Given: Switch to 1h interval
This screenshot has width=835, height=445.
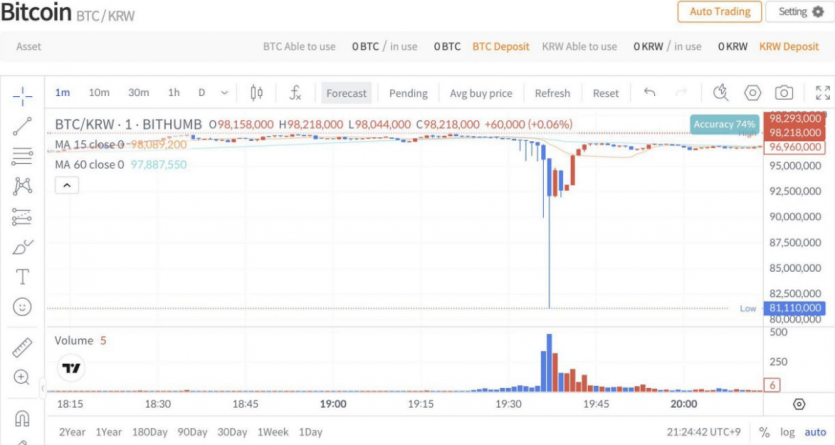Looking at the screenshot, I should point(174,93).
